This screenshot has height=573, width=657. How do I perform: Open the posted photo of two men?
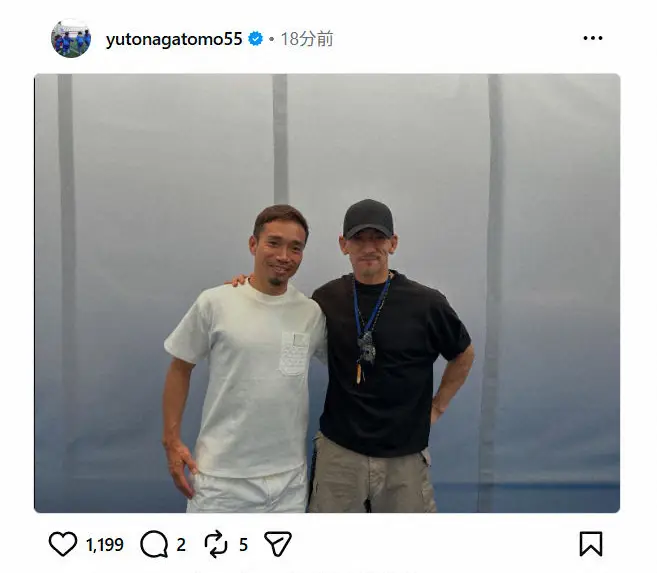pos(327,293)
